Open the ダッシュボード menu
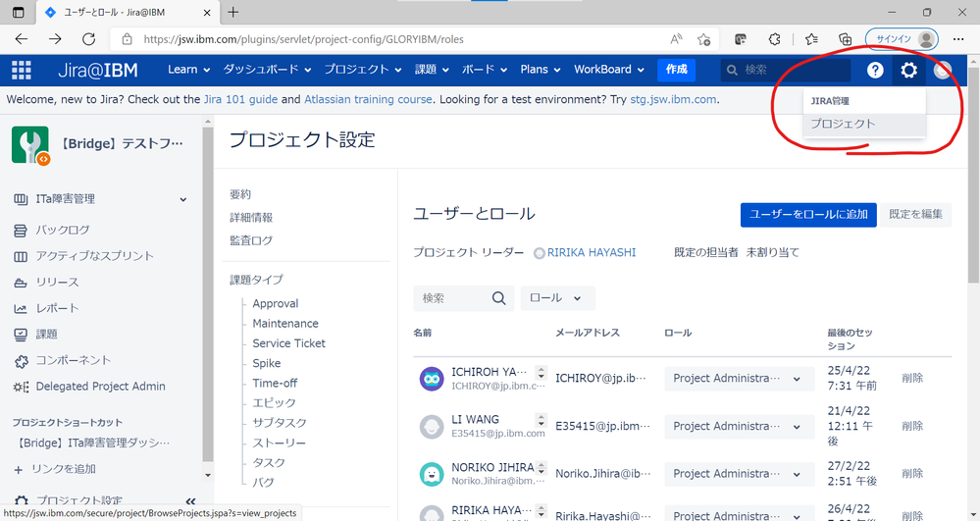 267,70
